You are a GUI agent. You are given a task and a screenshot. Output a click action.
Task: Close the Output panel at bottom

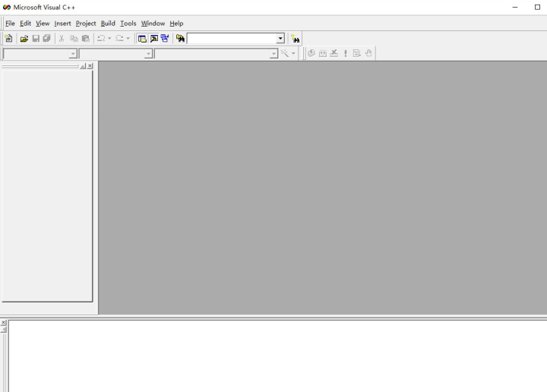[x=3, y=323]
